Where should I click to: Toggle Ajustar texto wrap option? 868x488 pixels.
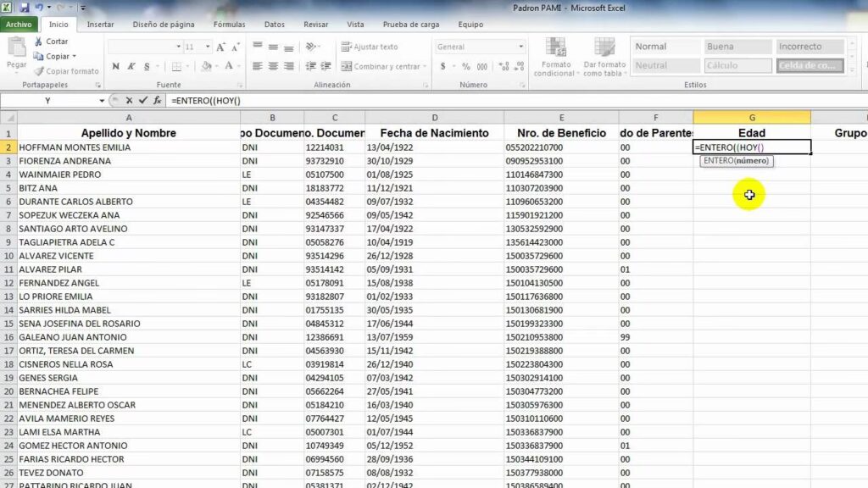coord(370,47)
